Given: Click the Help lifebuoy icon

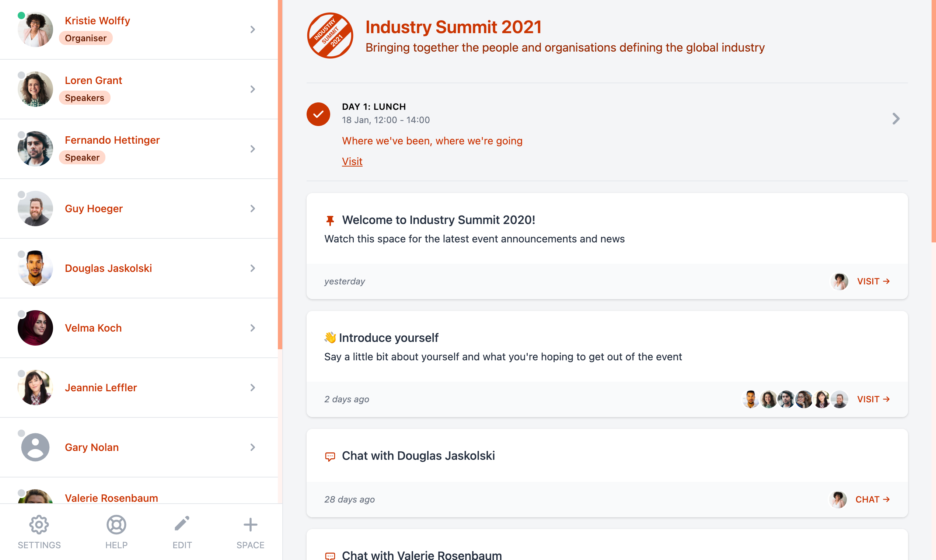Looking at the screenshot, I should click(116, 525).
